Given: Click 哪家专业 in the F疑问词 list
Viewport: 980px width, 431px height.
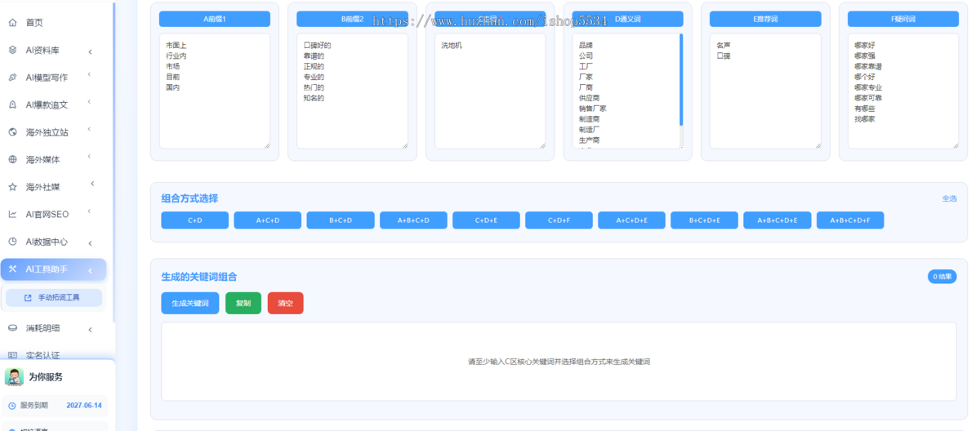Looking at the screenshot, I should pyautogui.click(x=868, y=87).
